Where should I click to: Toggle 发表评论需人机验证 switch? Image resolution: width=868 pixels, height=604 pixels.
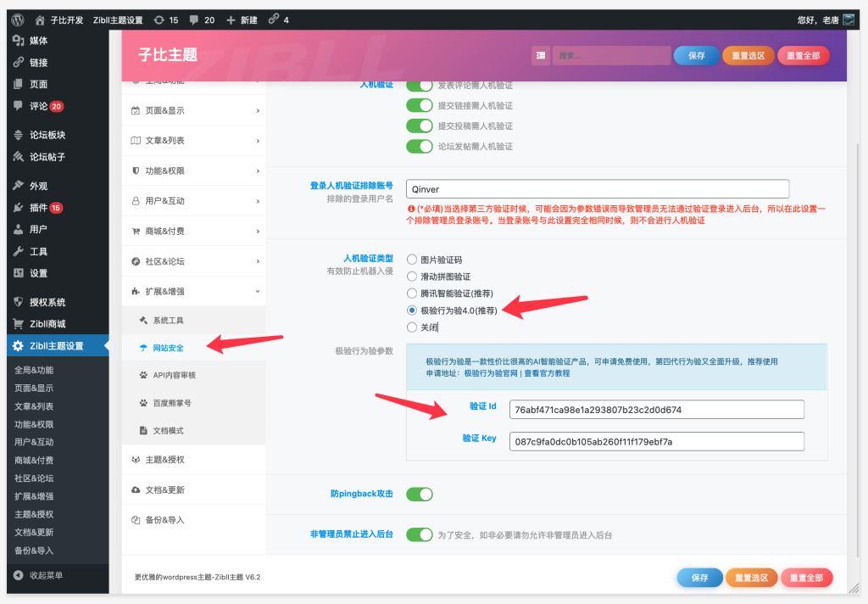pyautogui.click(x=419, y=85)
